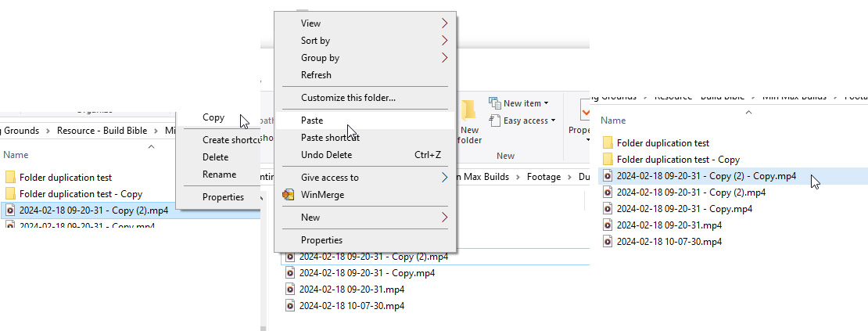This screenshot has width=868, height=331.
Task: Click the New folder icon in ribbon
Action: point(468,110)
